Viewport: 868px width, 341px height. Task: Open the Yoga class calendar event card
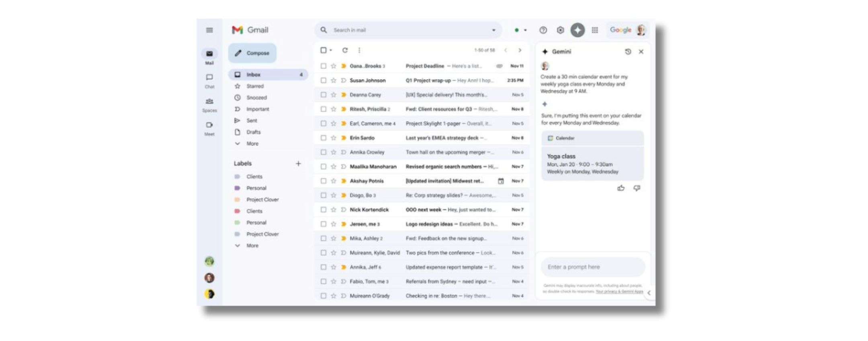592,164
